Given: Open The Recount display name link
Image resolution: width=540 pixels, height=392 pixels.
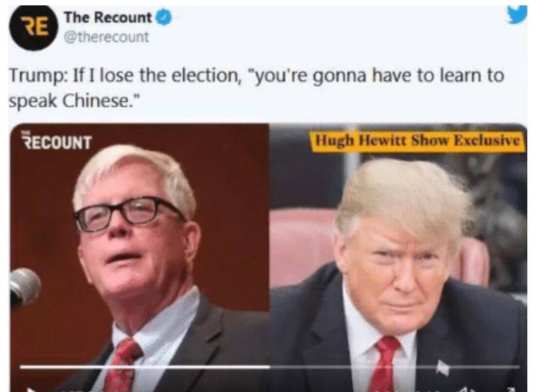Looking at the screenshot, I should [x=107, y=18].
